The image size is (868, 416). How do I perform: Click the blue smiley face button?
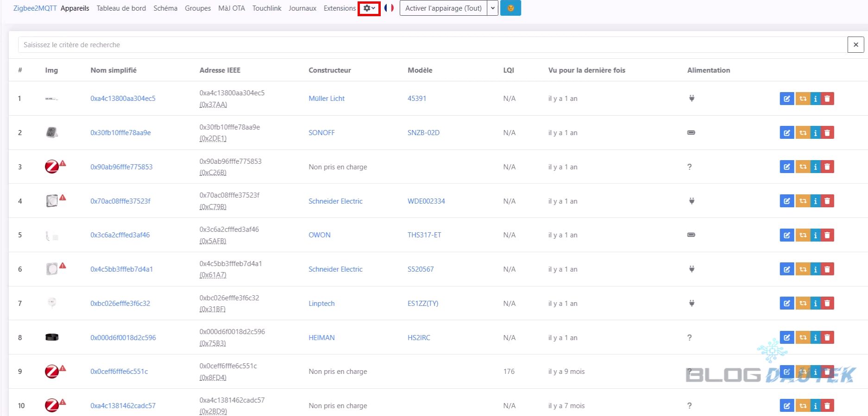click(x=510, y=8)
